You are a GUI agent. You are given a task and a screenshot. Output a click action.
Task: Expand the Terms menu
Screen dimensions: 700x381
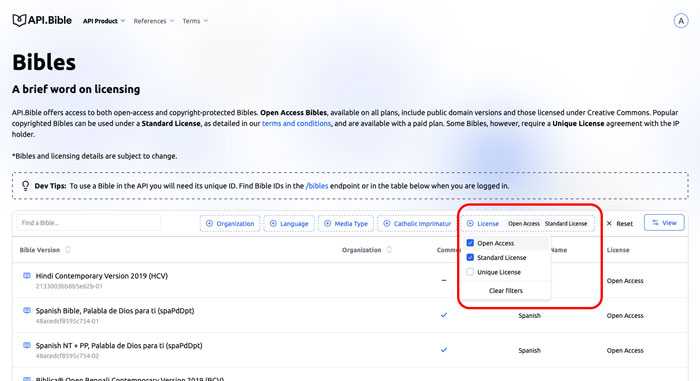(x=195, y=21)
